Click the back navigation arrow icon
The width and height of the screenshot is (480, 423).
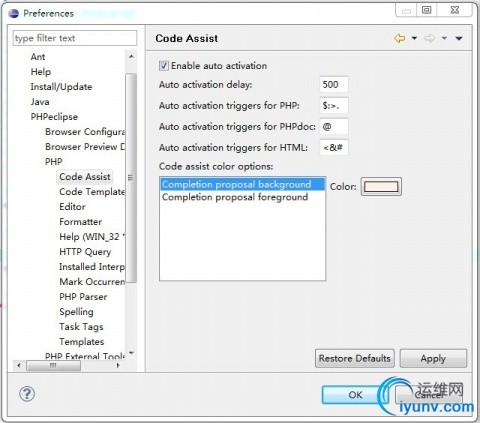coord(400,38)
